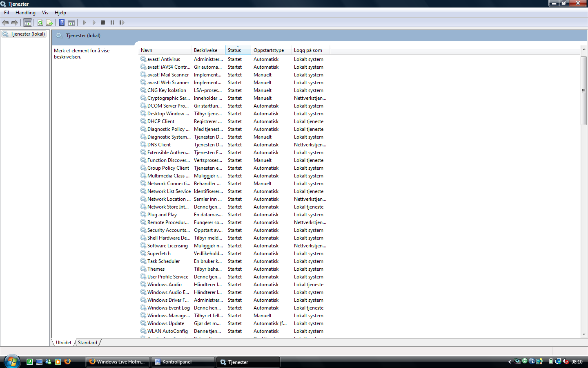Click the scroll up arrow of the services list

pos(584,49)
